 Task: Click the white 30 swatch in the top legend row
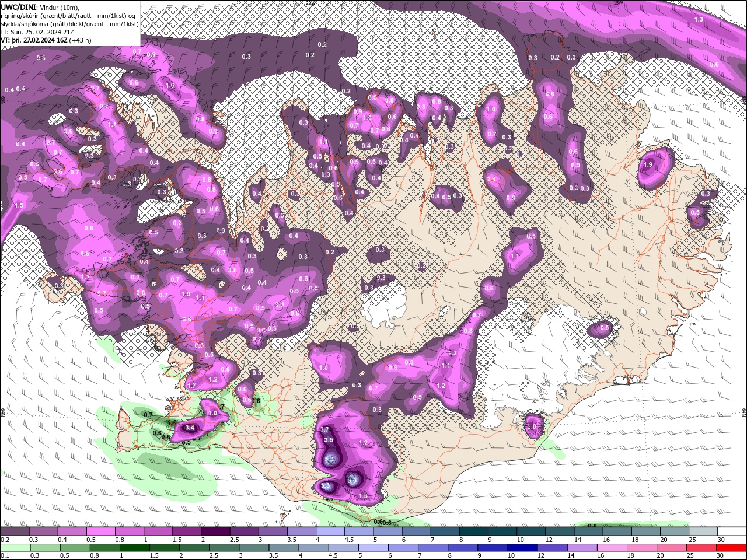pos(732,531)
